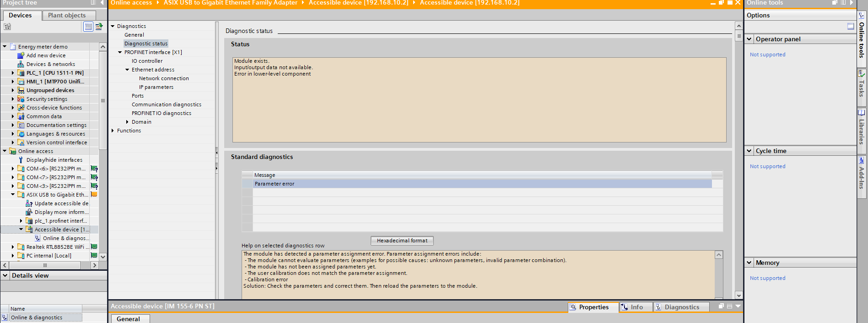Expand the Realtek RTL8852BE WiFi node

(13, 247)
